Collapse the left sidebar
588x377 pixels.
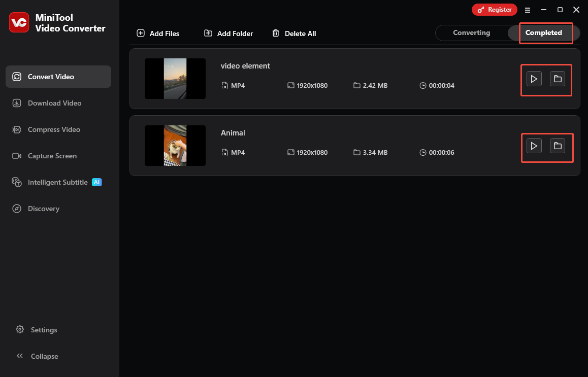click(44, 356)
